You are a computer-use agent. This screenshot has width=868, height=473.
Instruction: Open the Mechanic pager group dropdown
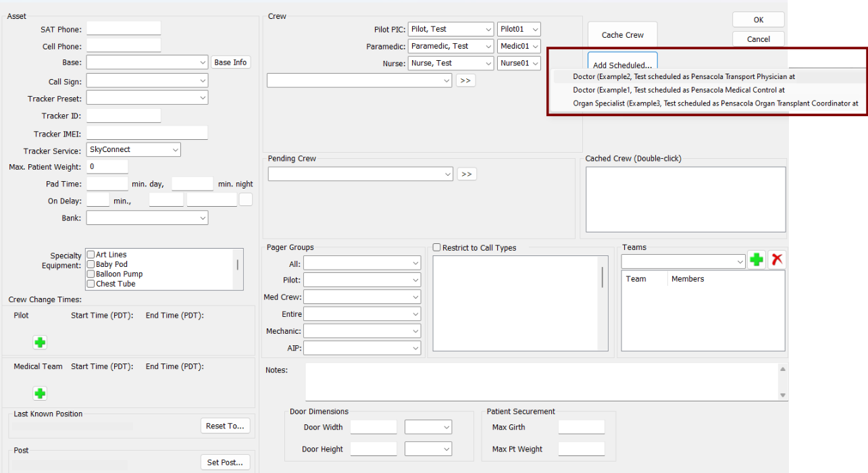tap(362, 331)
